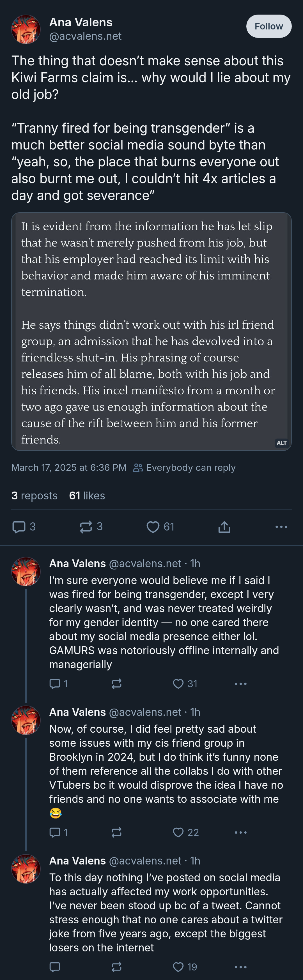Reply to the last comment about tweets

coord(55,967)
